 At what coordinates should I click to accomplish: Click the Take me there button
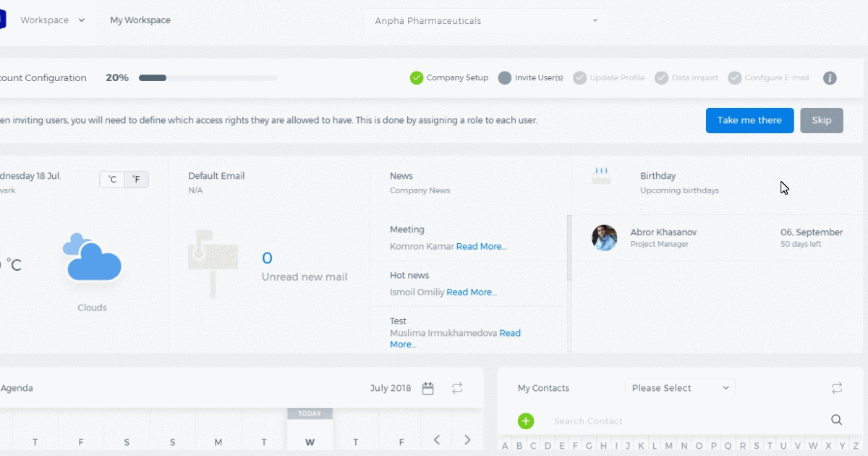750,120
